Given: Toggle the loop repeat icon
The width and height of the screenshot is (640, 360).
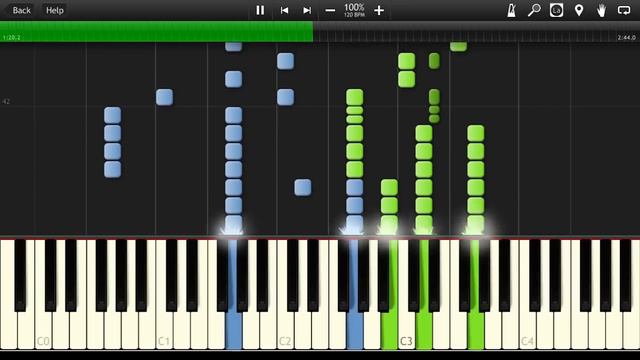Looking at the screenshot, I should point(624,10).
